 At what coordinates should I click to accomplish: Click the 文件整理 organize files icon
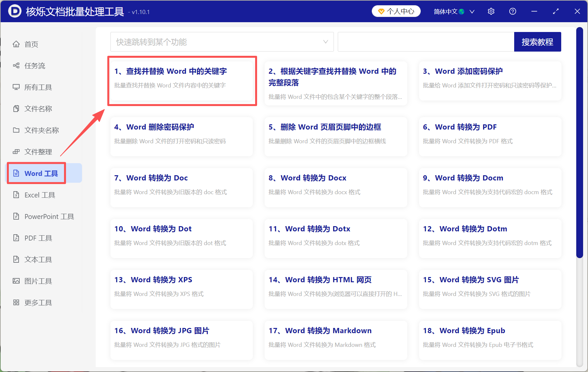coord(16,151)
